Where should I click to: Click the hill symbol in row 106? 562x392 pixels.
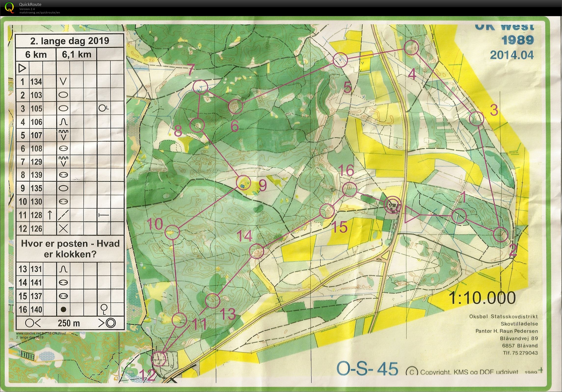click(x=63, y=122)
